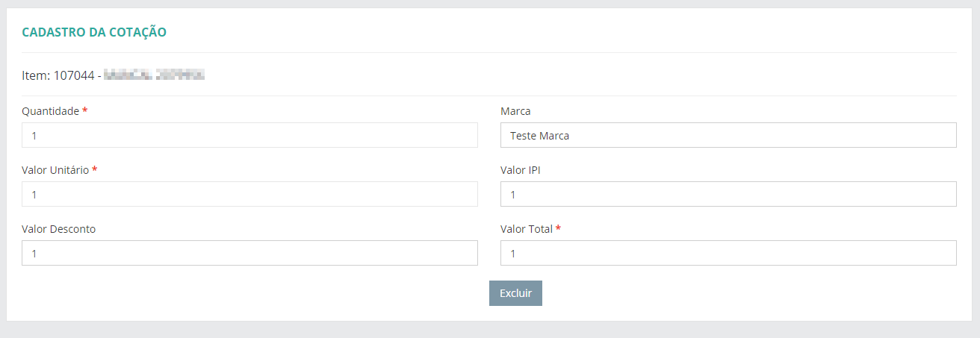
Task: Click the CADASTRO DA COTAÇÃO heading
Action: tap(94, 32)
